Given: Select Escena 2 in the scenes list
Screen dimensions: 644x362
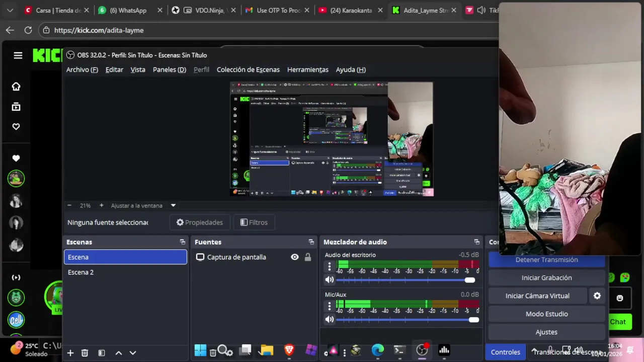Looking at the screenshot, I should click(x=125, y=272).
